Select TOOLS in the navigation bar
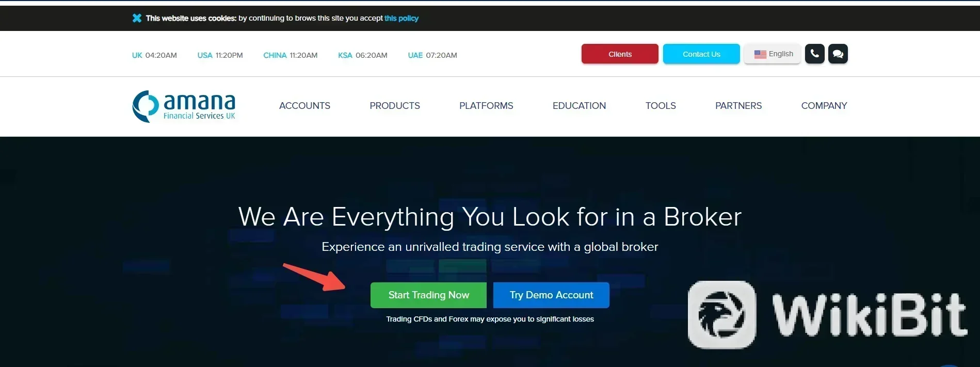Screen dimensions: 980x367 coord(660,106)
